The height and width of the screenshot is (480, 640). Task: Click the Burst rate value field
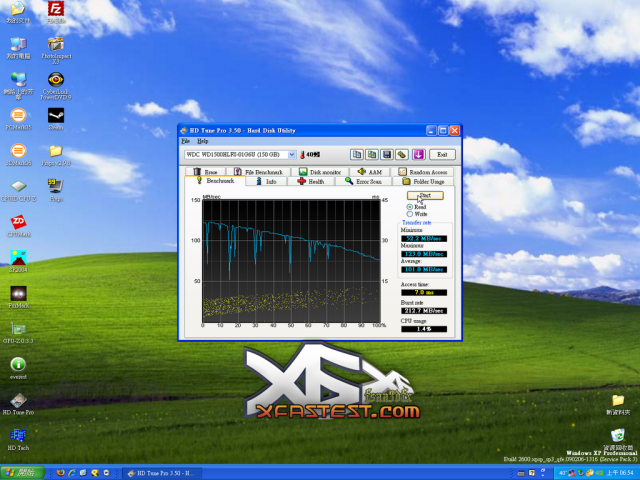click(x=424, y=311)
